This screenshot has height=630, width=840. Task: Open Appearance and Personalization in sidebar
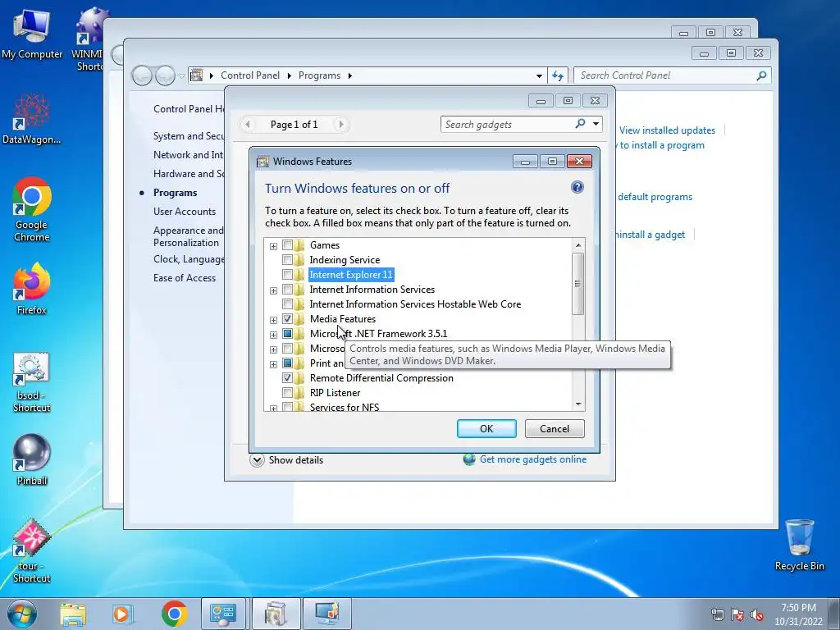point(188,236)
